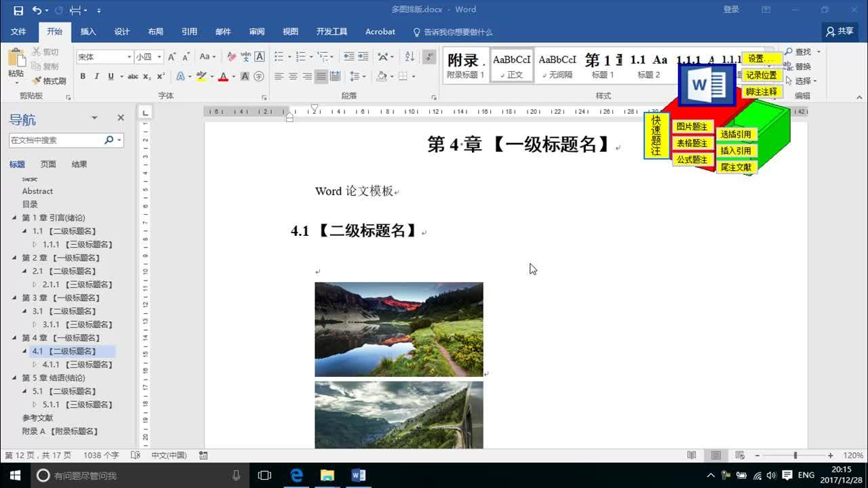Align paragraph to the right
The width and height of the screenshot is (868, 488).
pyautogui.click(x=307, y=77)
